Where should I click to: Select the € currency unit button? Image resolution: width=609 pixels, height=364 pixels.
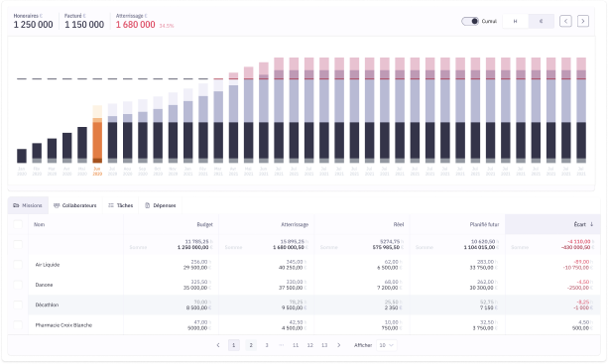coord(541,21)
